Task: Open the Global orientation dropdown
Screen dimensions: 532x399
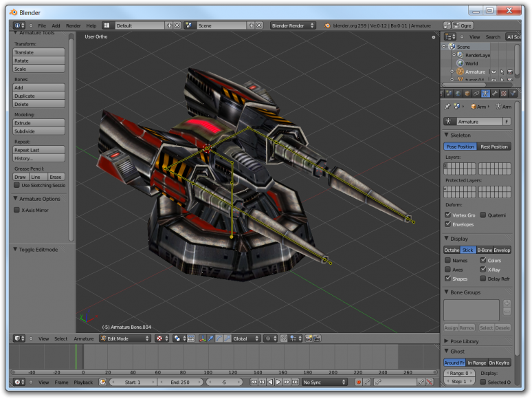Action: [x=246, y=338]
